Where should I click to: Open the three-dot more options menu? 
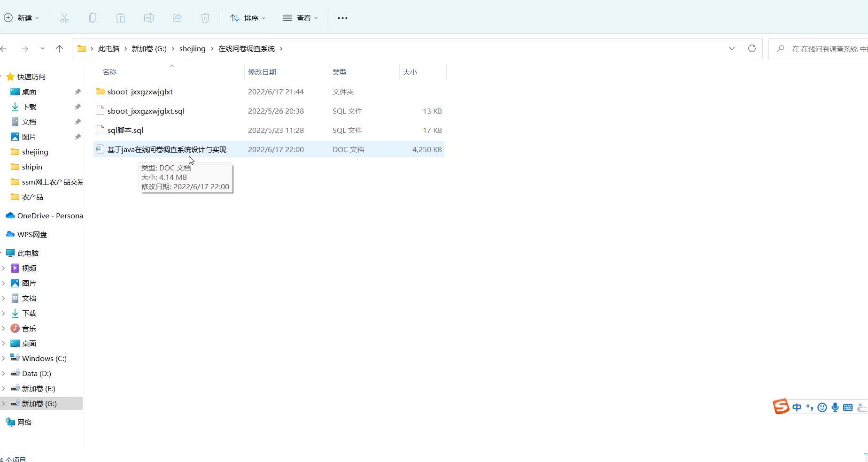pos(342,18)
